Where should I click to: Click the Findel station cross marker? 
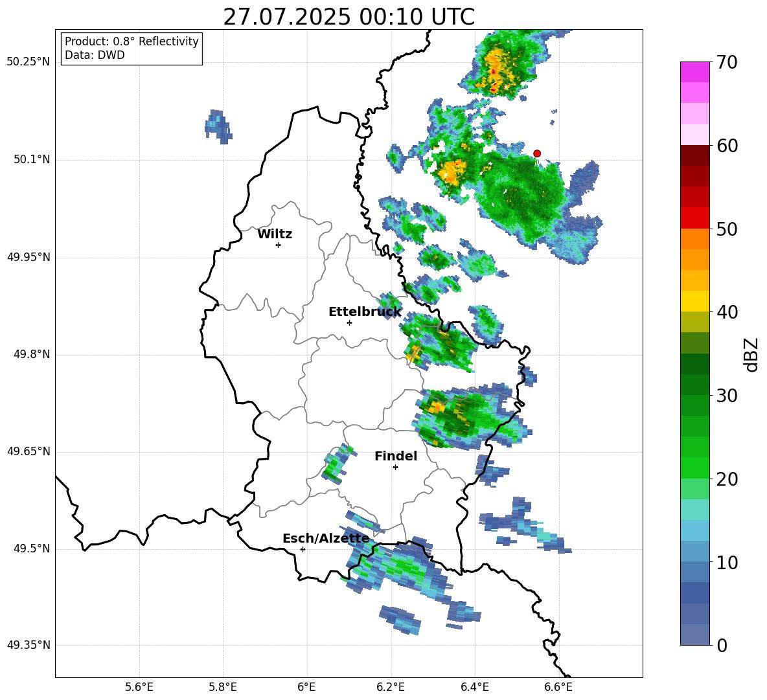click(395, 468)
